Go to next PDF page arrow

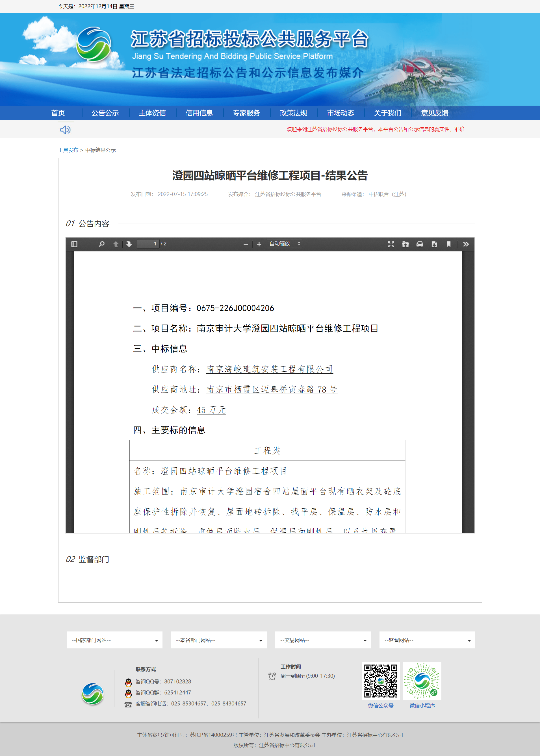[129, 244]
